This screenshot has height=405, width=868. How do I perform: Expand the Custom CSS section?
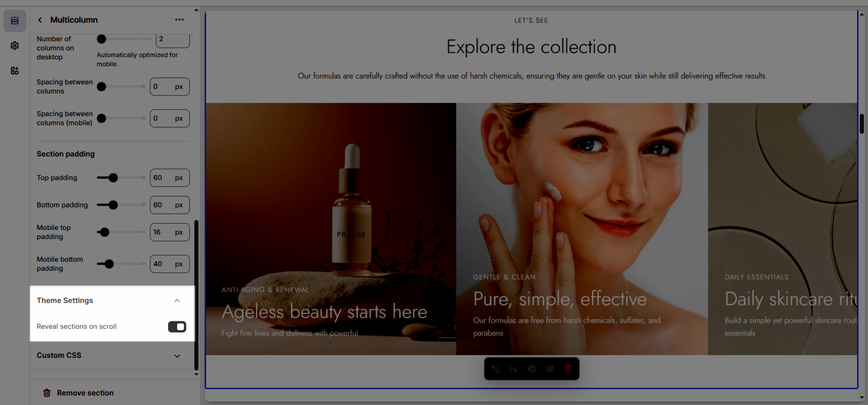click(177, 356)
